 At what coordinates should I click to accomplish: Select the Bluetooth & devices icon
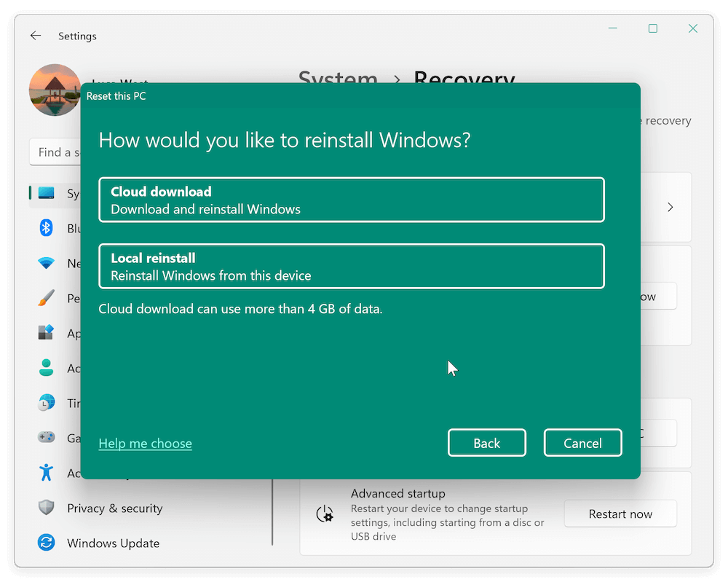[x=46, y=228]
